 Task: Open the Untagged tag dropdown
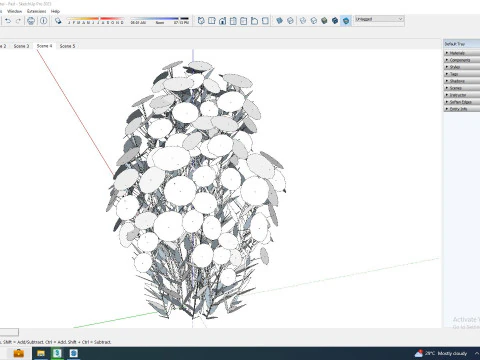379,19
